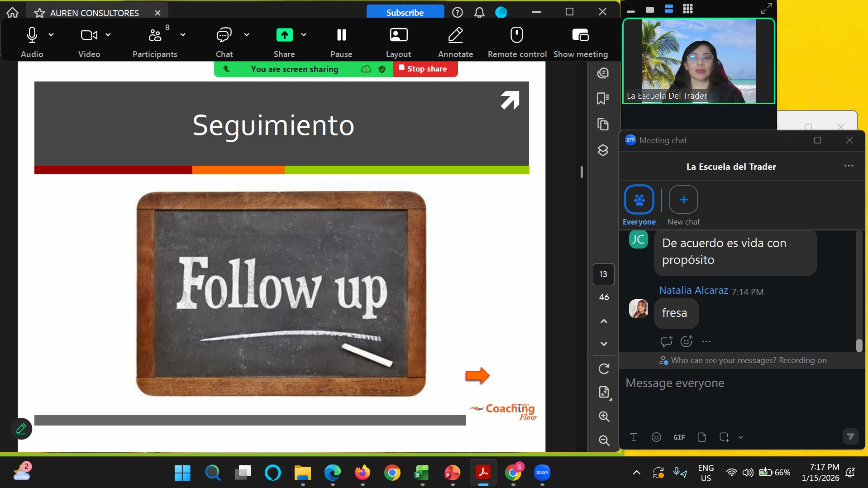The width and height of the screenshot is (868, 488).
Task: Expand the Participants options arrow
Action: click(183, 34)
